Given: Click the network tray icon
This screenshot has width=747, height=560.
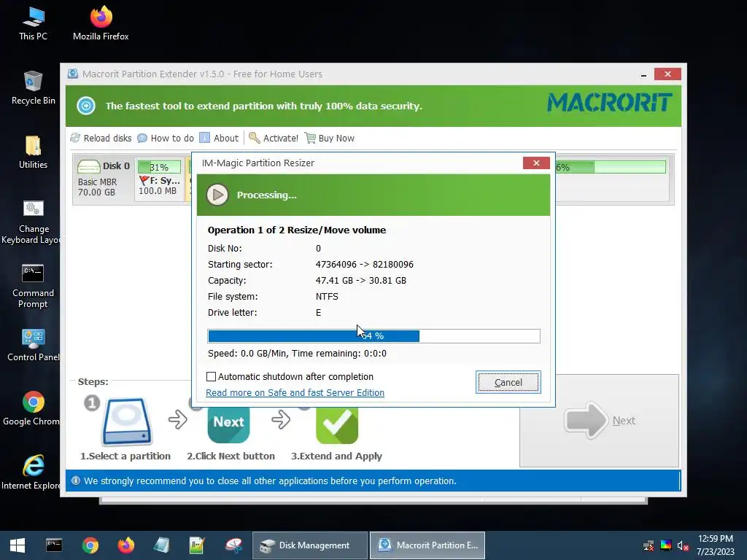Looking at the screenshot, I should (649, 545).
